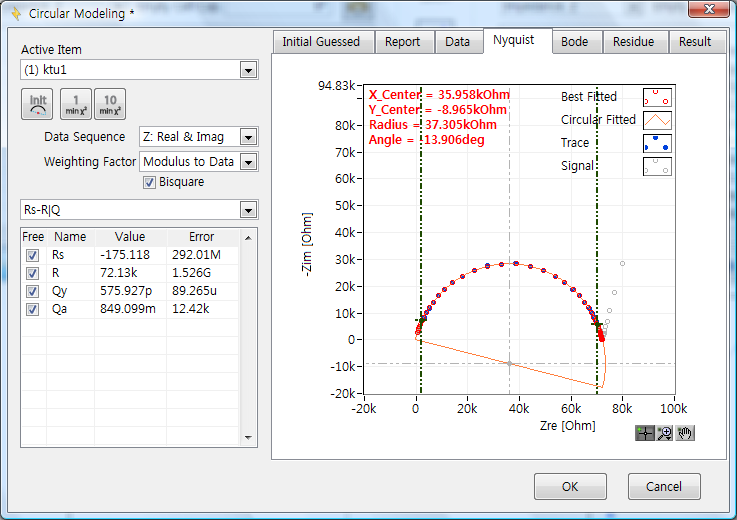This screenshot has width=737, height=520.
Task: Switch to the Bode tab
Action: tap(574, 42)
